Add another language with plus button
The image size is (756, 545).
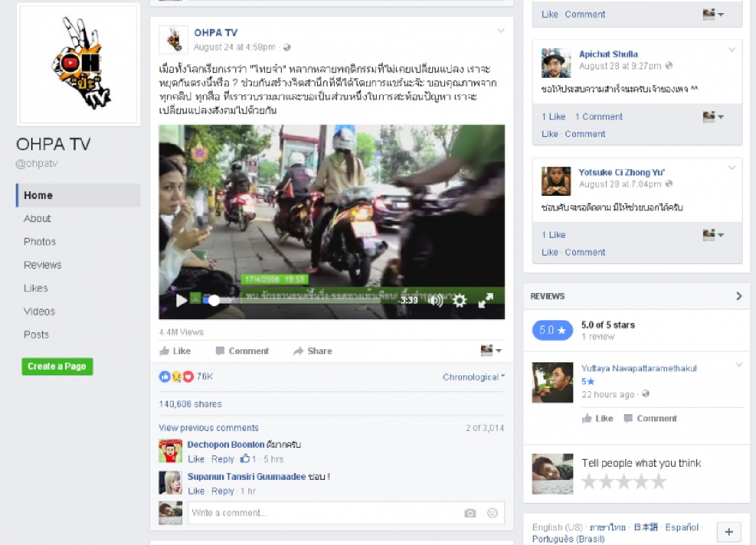(729, 532)
